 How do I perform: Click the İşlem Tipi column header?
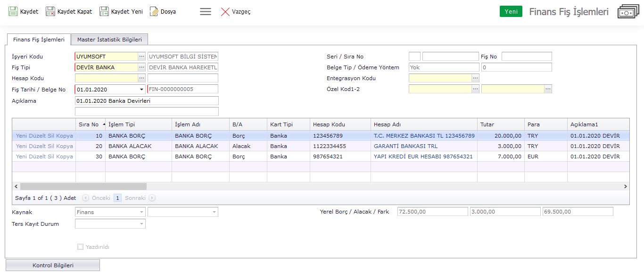[x=138, y=124]
